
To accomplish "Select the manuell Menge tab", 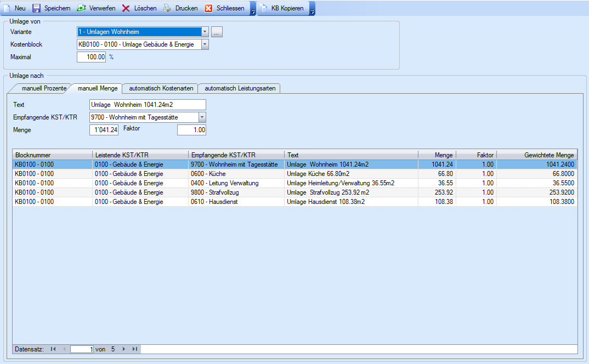I will click(98, 88).
